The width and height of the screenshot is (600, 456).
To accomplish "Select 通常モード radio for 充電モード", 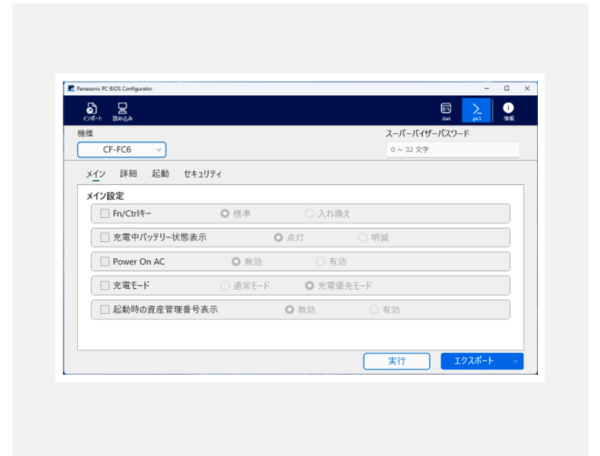I will pos(225,286).
